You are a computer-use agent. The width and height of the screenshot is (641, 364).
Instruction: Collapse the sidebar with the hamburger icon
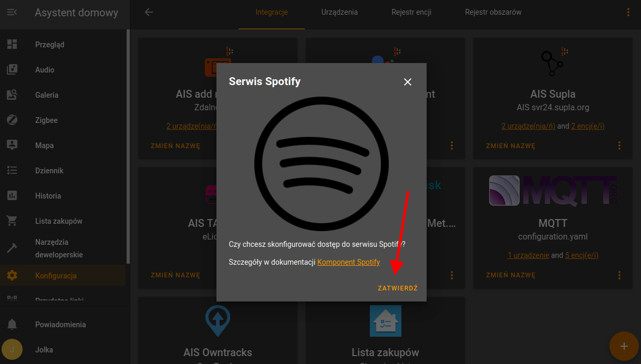pyautogui.click(x=12, y=12)
